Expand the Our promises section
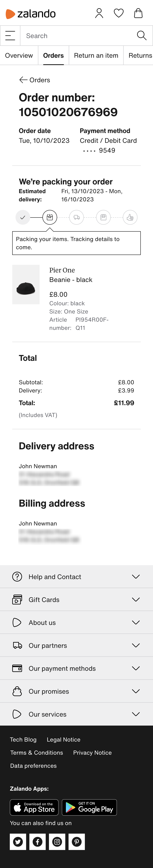 click(76, 691)
